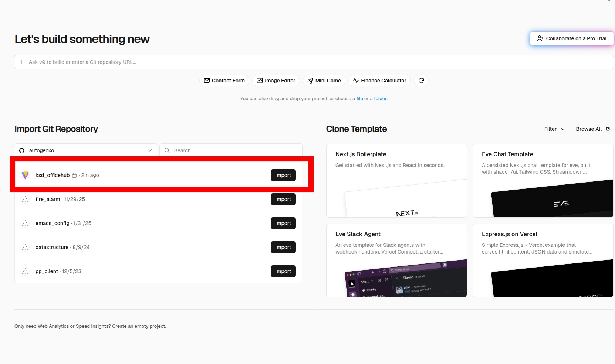Open the Eve Slack Agent template card
This screenshot has width=615, height=364.
coord(396,261)
